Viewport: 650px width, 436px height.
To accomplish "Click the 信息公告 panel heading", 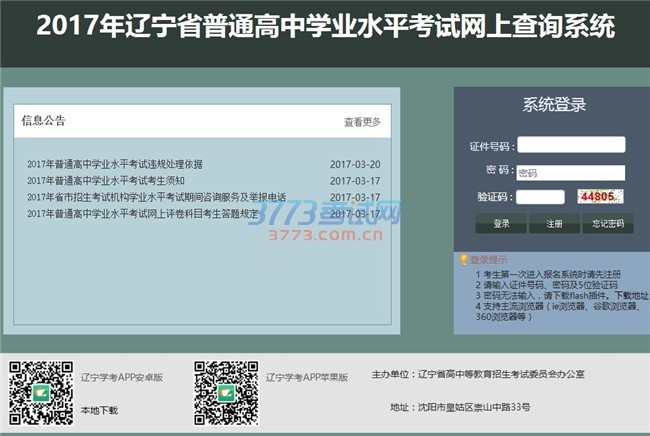I will [x=44, y=121].
